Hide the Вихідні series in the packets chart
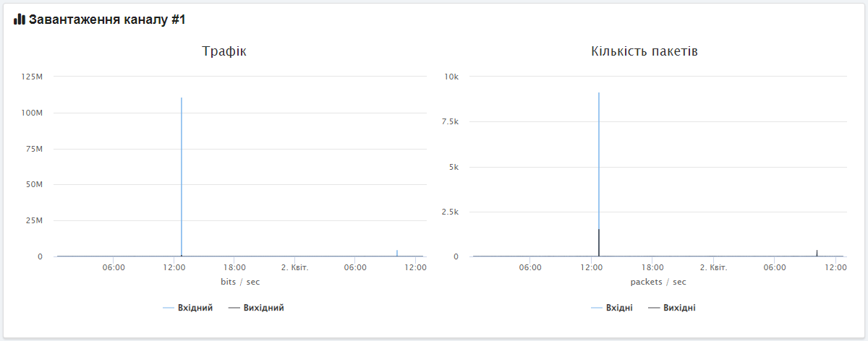The width and height of the screenshot is (868, 341). 679,308
